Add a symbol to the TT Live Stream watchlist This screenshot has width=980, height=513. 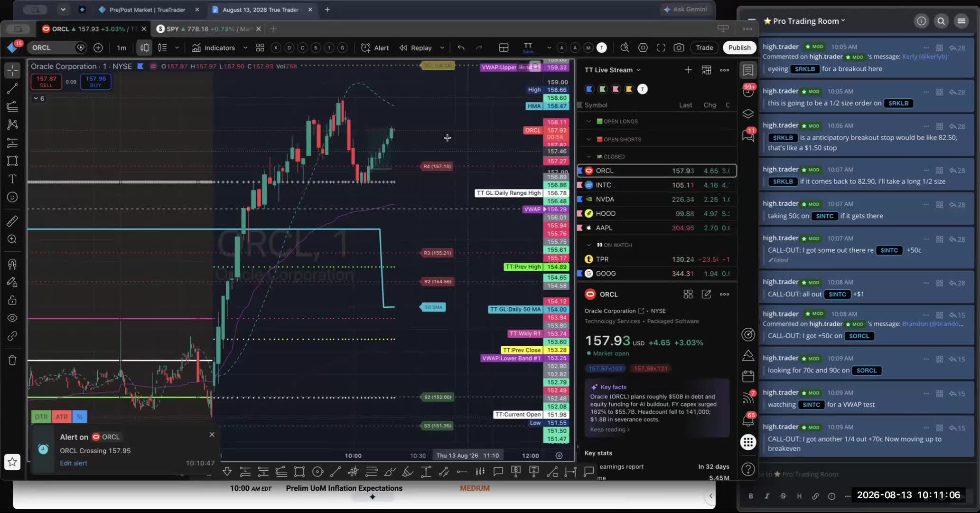pos(688,70)
